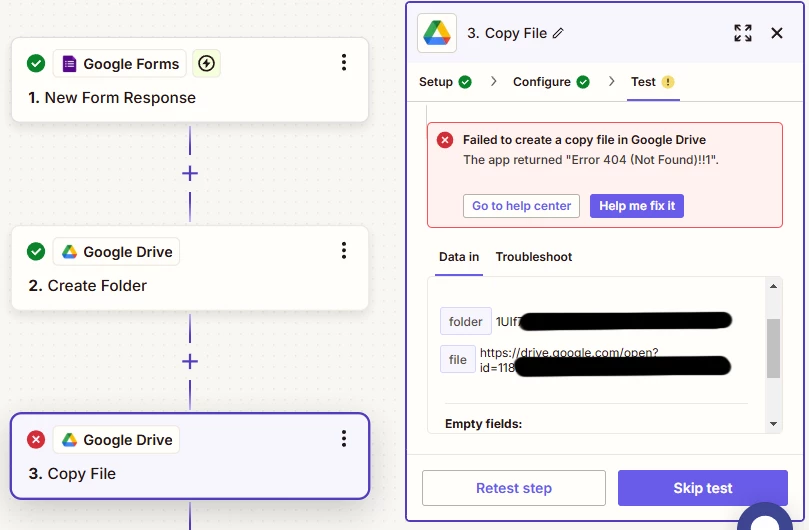Open the three-dot menu for Create Folder step
Screen dimensions: 809x530
coord(344,250)
